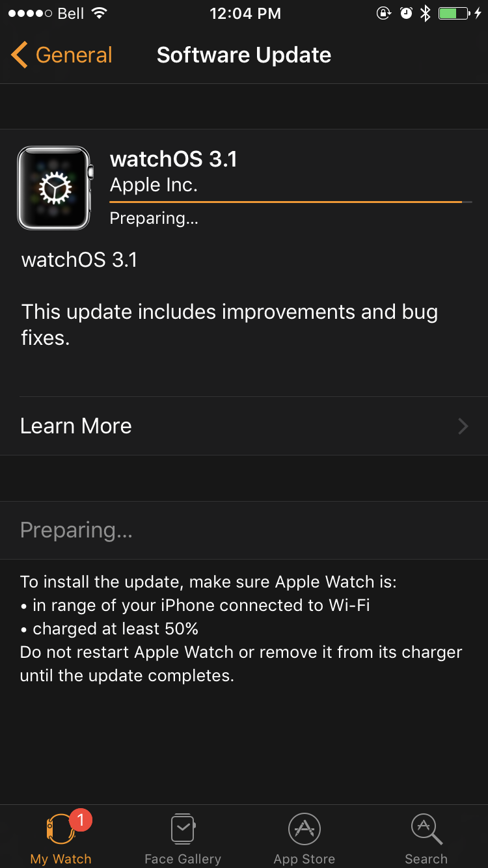
Task: Go back to General settings
Action: [x=62, y=55]
